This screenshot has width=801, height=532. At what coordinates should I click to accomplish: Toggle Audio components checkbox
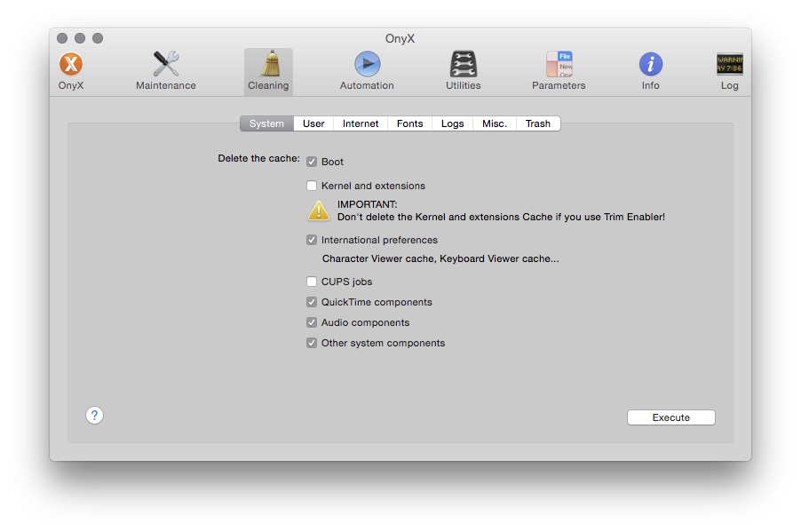[312, 322]
